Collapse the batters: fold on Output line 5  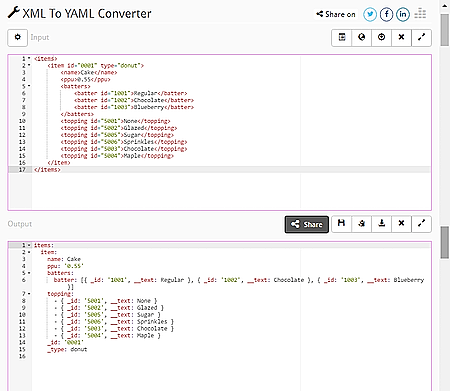[x=29, y=273]
